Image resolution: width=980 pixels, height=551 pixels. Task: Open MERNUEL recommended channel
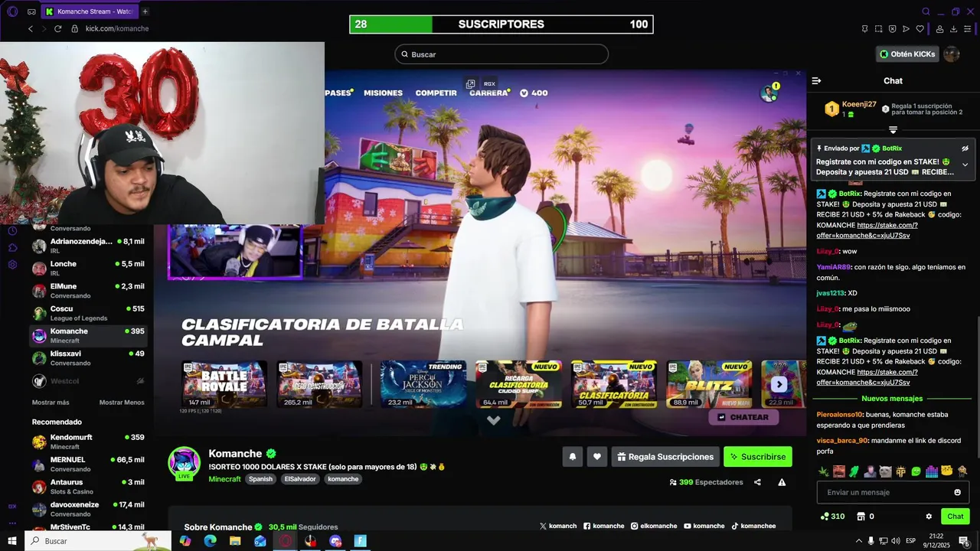(88, 464)
